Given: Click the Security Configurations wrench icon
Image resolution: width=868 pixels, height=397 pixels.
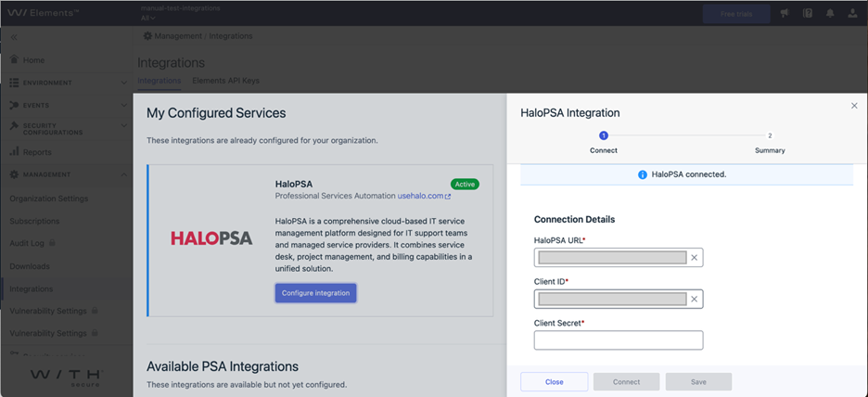Looking at the screenshot, I should click(15, 126).
